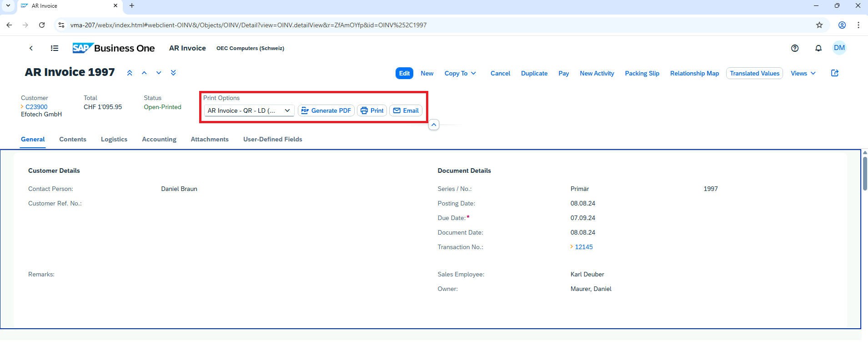
Task: Open notifications bell
Action: pos(818,48)
